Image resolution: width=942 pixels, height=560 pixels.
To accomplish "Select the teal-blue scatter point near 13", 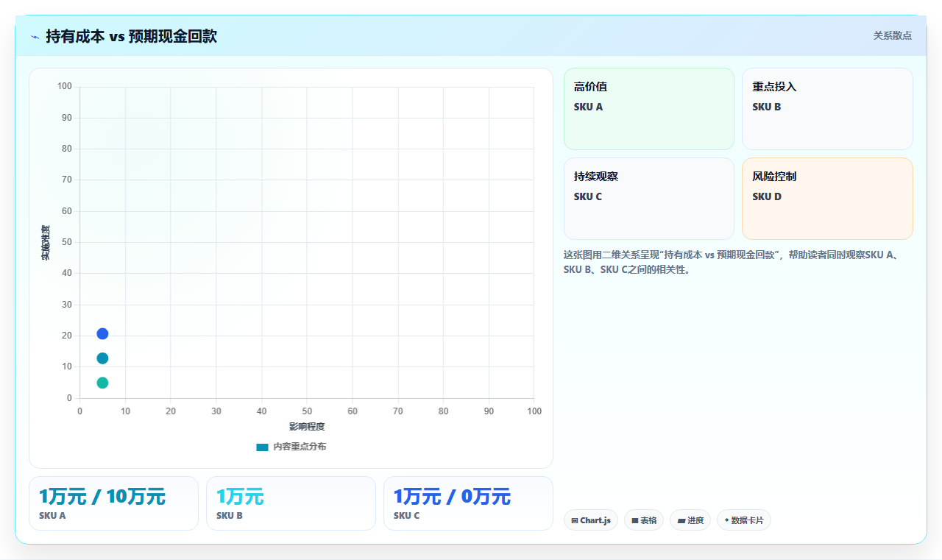I will 102,358.
